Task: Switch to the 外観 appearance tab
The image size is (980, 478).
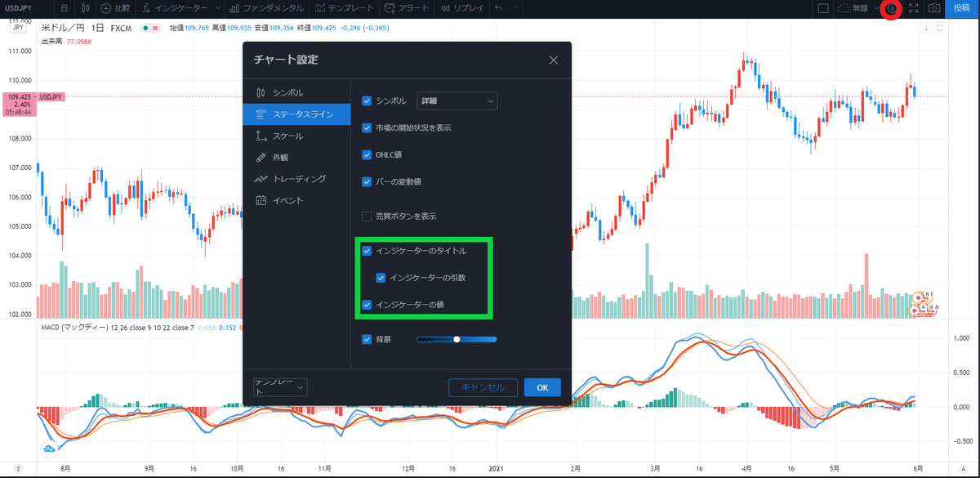Action: pos(296,157)
